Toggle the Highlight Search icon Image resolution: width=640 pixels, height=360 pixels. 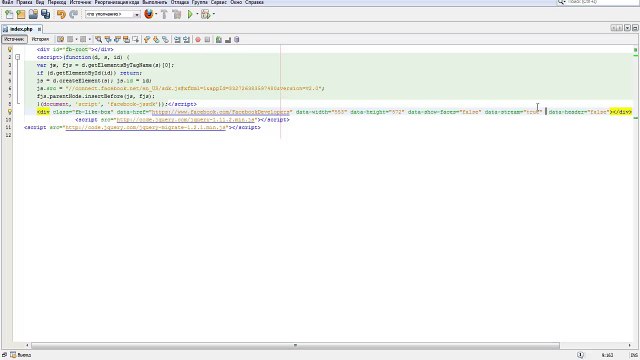click(127, 40)
